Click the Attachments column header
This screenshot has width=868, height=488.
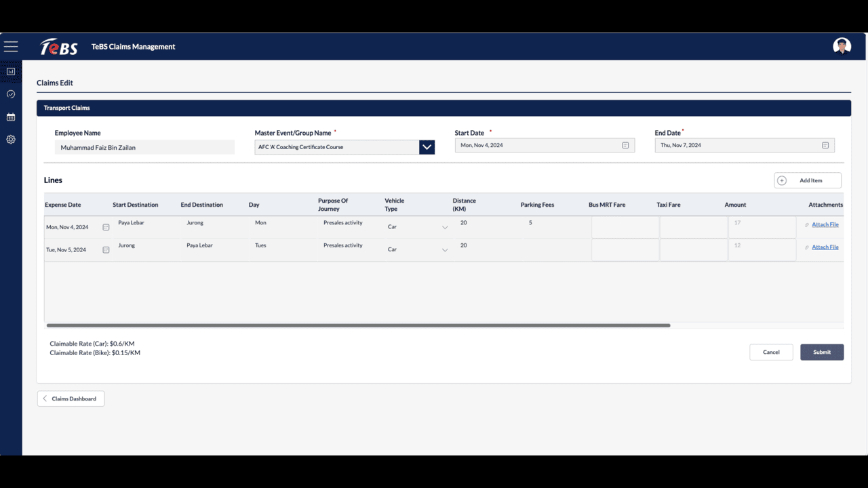[x=825, y=205]
